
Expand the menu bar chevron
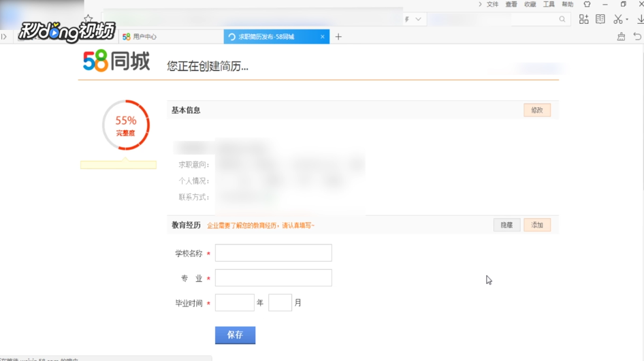(480, 4)
